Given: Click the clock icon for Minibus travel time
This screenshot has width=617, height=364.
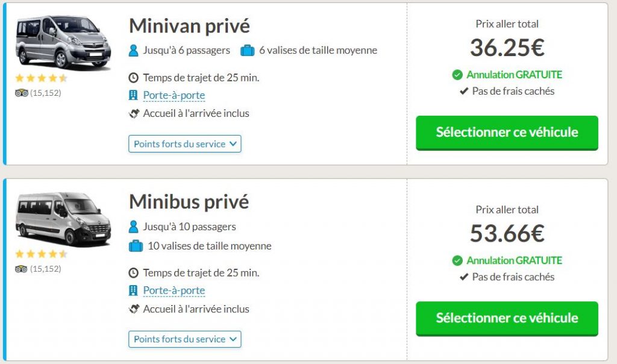Looking at the screenshot, I should [x=133, y=272].
